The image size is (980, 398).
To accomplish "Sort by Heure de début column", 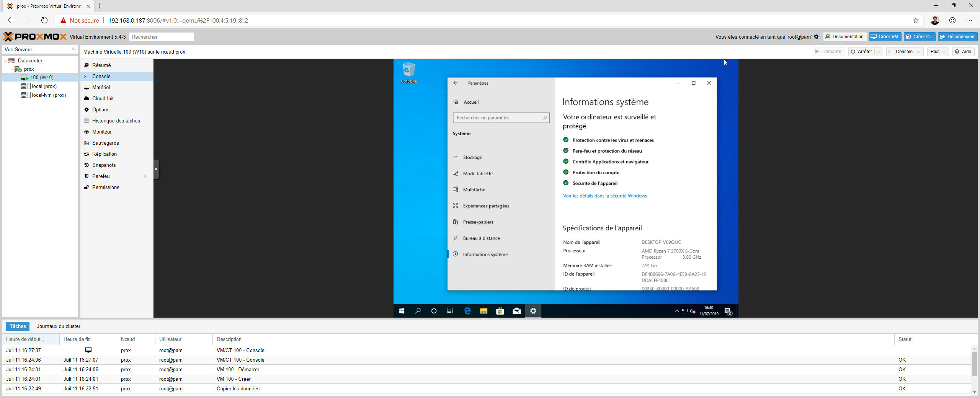I will click(x=31, y=339).
